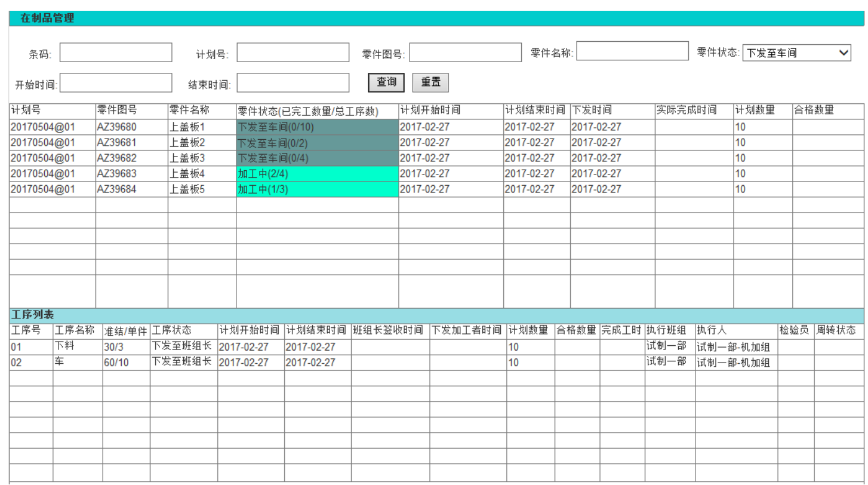The width and height of the screenshot is (868, 485).
Task: Click the 工序列表 section title
Action: pyautogui.click(x=33, y=315)
